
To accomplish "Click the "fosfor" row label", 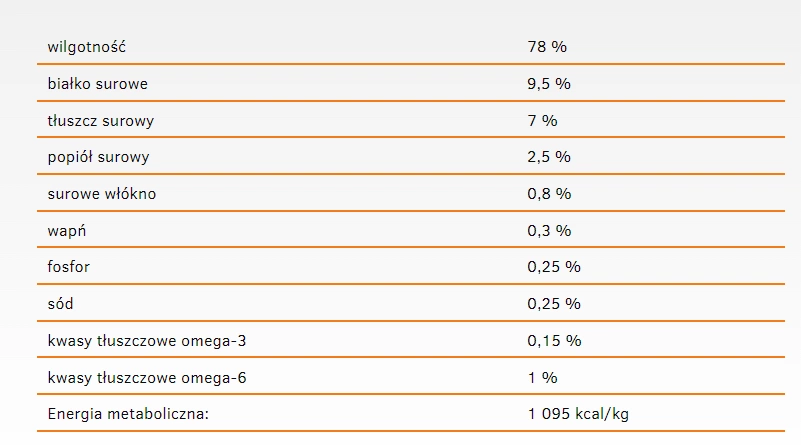I will (x=69, y=267).
